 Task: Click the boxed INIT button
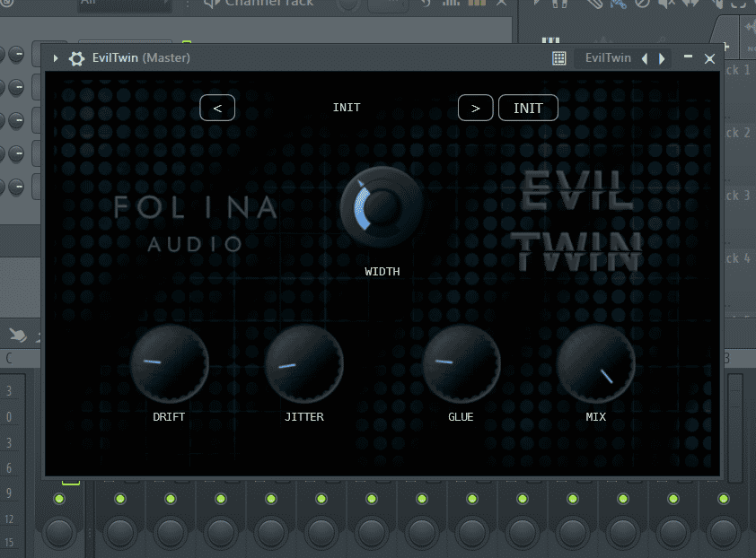(x=528, y=108)
